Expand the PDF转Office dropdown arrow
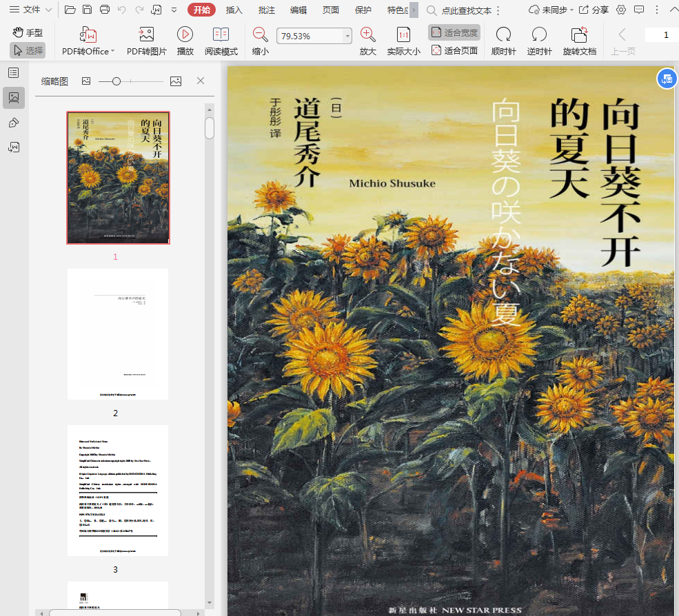Screen dimensions: 679x616 (x=112, y=51)
